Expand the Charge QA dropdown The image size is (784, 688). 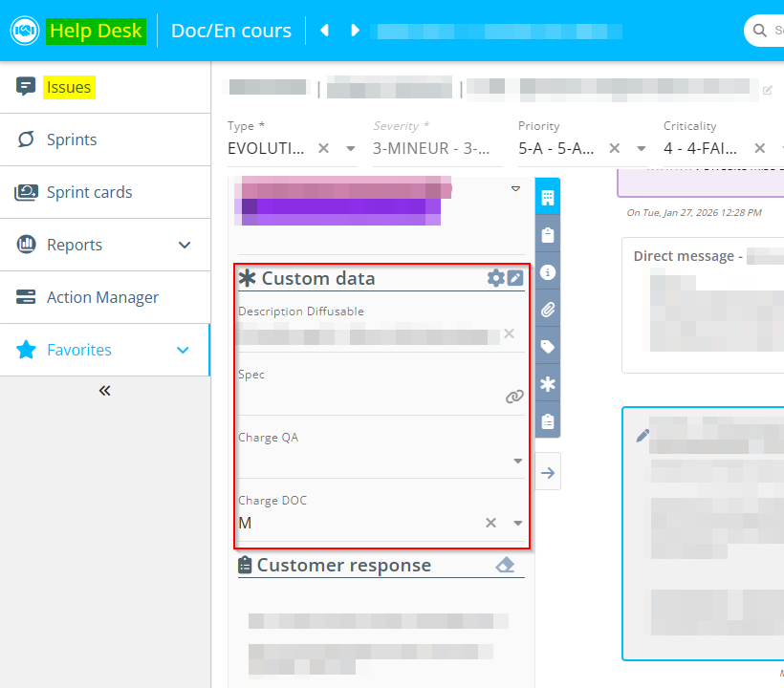(x=518, y=461)
